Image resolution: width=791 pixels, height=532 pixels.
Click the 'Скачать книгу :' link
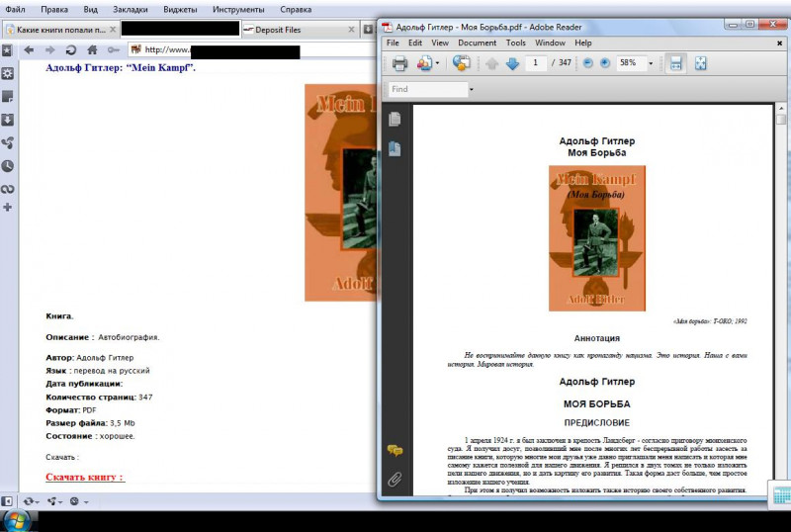point(85,477)
